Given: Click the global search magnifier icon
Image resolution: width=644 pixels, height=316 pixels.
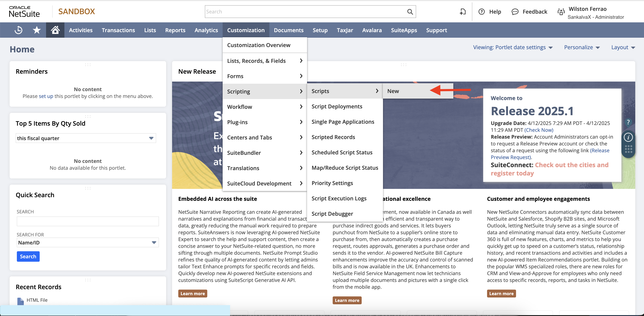Looking at the screenshot, I should click(x=410, y=12).
